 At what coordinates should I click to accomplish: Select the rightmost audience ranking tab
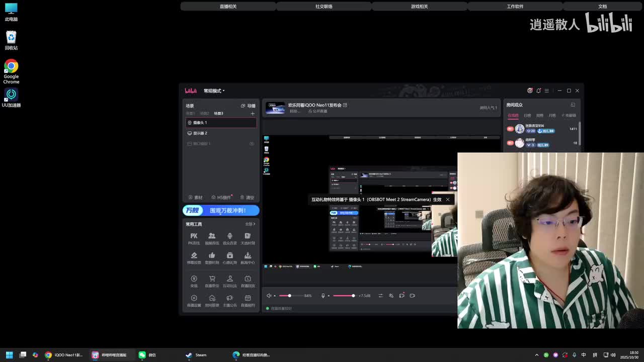tap(569, 116)
